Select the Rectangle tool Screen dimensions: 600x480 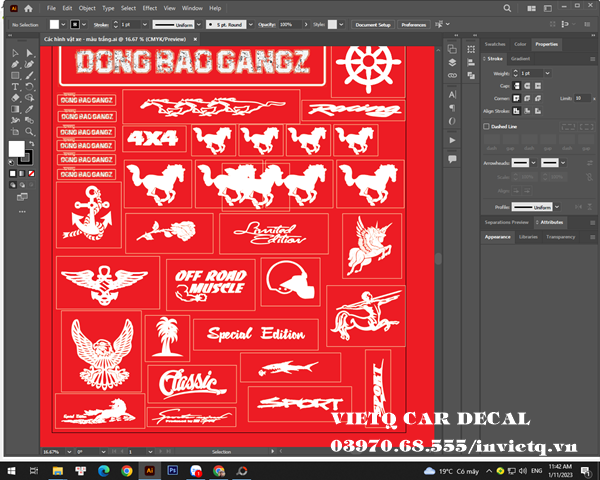pos(15,75)
